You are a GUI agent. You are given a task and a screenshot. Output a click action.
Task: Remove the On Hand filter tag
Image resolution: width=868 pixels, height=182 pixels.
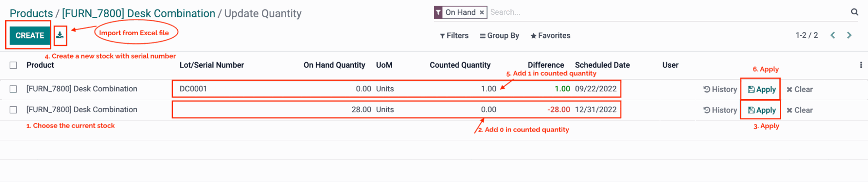pos(482,13)
